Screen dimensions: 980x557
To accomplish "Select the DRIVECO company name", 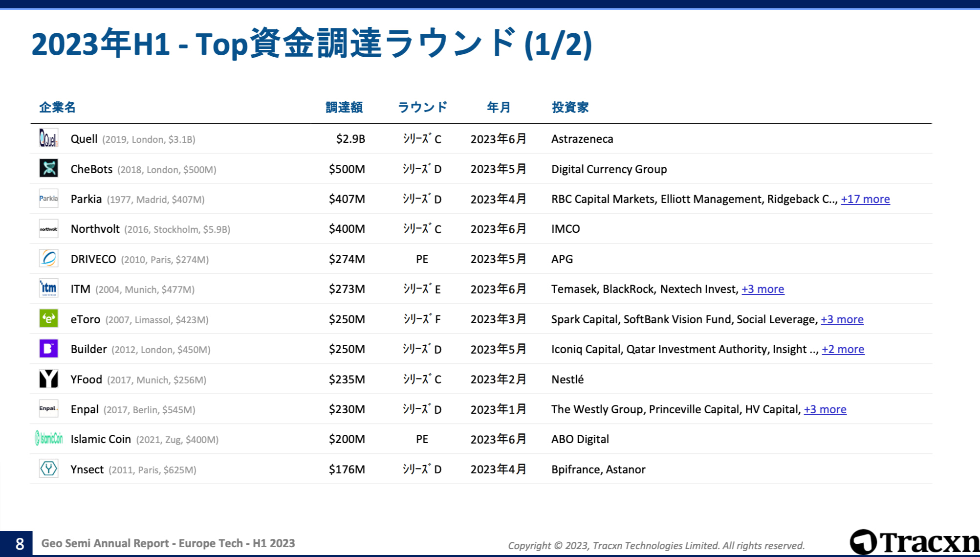I will point(93,259).
